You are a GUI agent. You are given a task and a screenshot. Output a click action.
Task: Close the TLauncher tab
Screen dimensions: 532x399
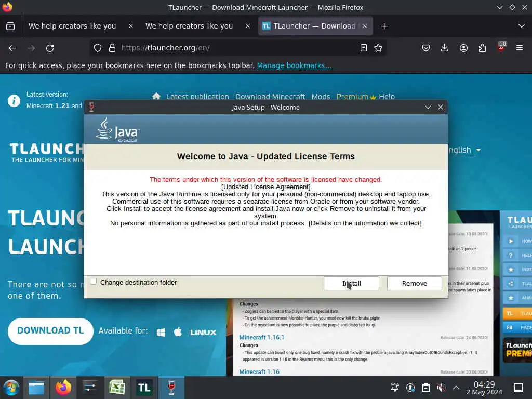pos(365,26)
